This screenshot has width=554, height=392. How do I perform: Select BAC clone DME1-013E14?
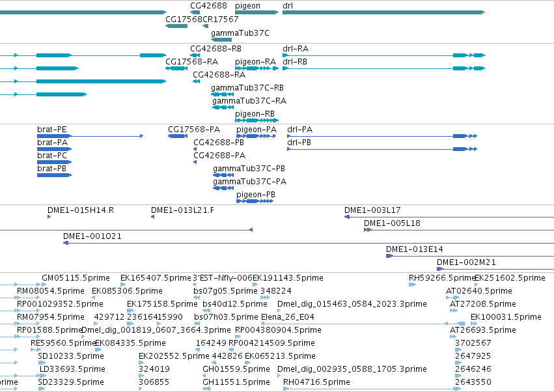[x=414, y=249]
